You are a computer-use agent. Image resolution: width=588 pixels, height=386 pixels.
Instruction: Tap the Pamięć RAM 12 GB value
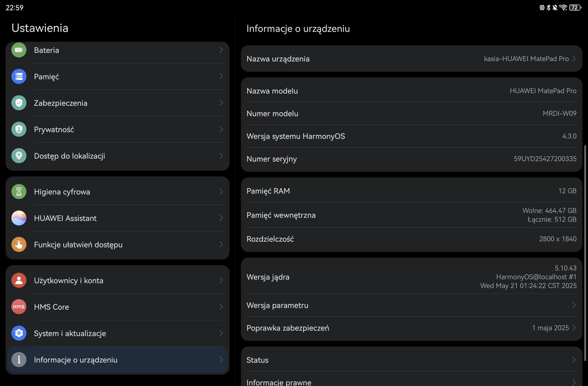coord(567,191)
